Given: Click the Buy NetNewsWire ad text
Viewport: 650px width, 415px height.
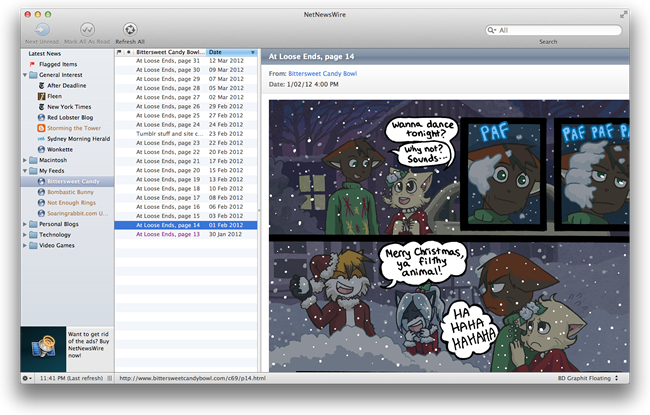Looking at the screenshot, I should tap(88, 345).
